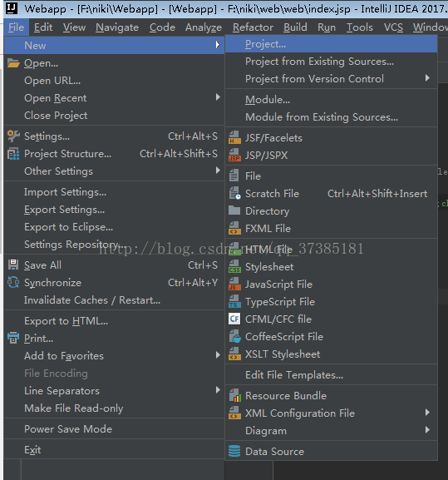
Task: Open the Run menu
Action: click(x=327, y=27)
